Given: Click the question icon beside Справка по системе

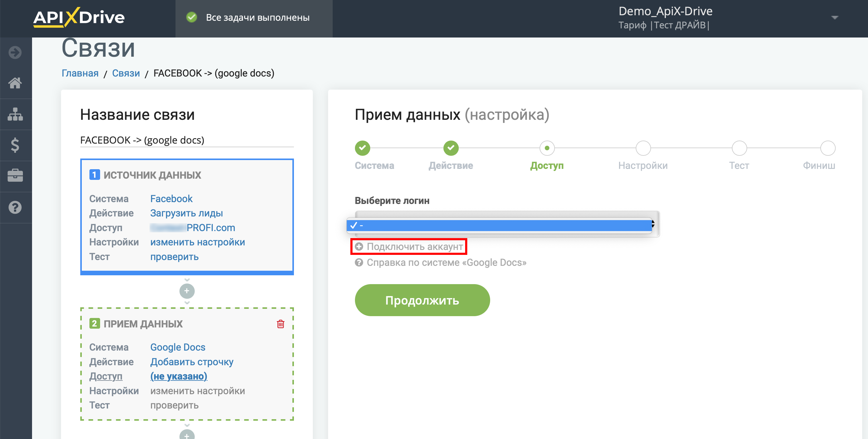Looking at the screenshot, I should (x=359, y=262).
